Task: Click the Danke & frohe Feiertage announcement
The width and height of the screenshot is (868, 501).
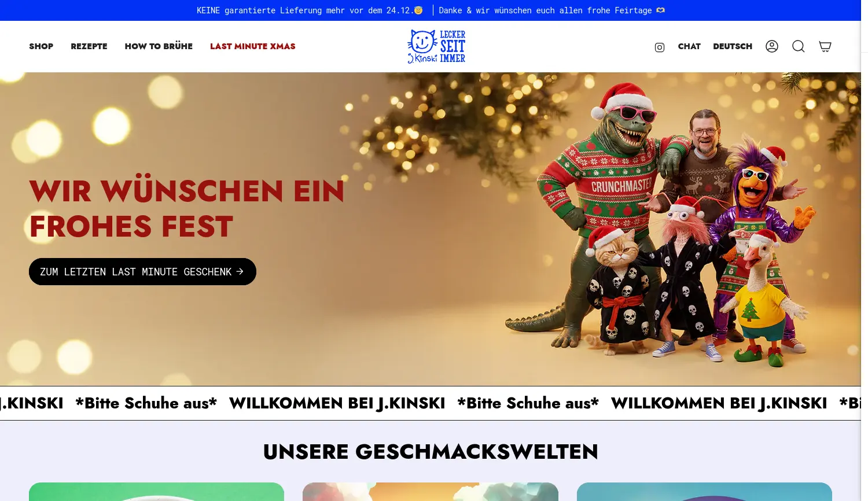Action: coord(552,10)
